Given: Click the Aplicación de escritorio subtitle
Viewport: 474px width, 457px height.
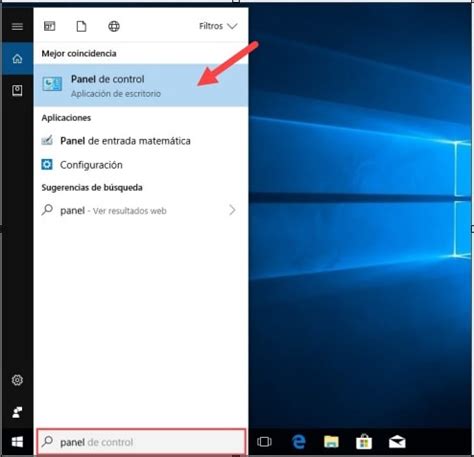Looking at the screenshot, I should tap(116, 94).
